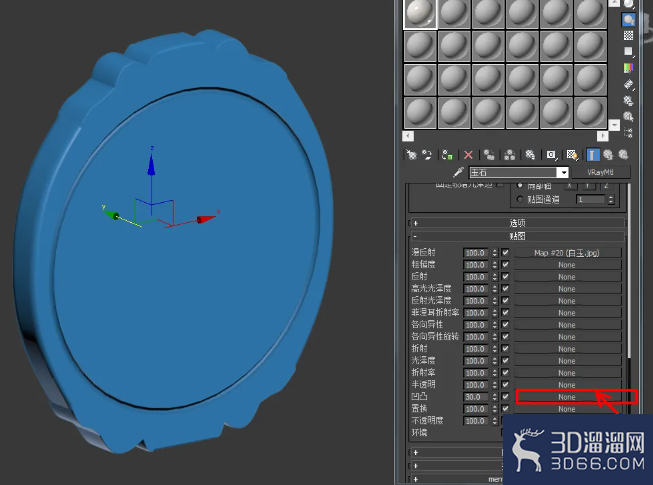Click the 贴图通道 value field

(591, 199)
